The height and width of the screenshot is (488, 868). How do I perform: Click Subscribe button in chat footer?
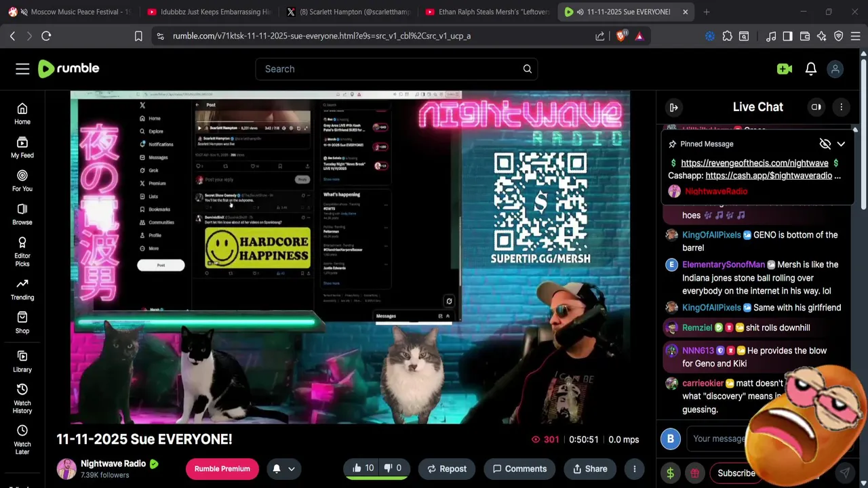point(736,473)
